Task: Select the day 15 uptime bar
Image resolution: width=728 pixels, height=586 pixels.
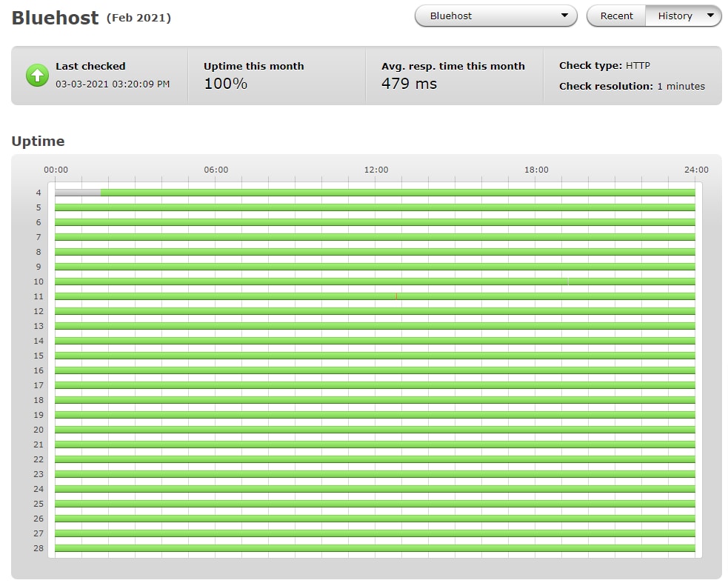Action: pos(375,356)
